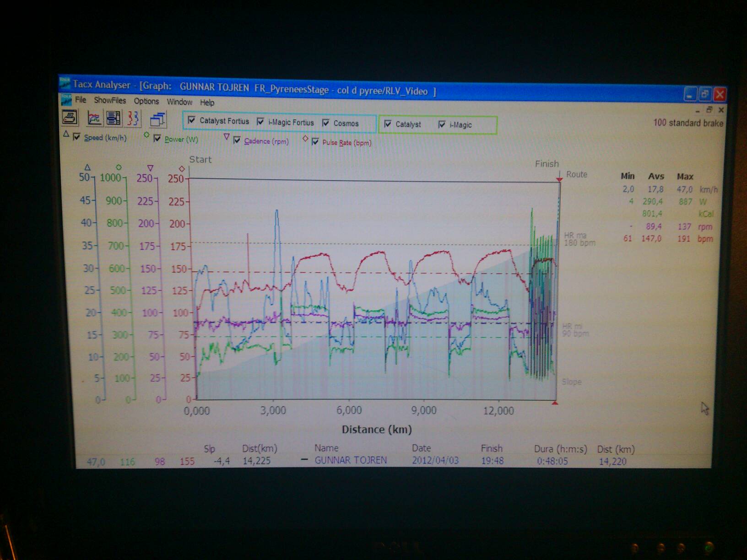747x560 pixels.
Task: Click the Cadence inverted triangle marker icon
Action: [x=227, y=137]
